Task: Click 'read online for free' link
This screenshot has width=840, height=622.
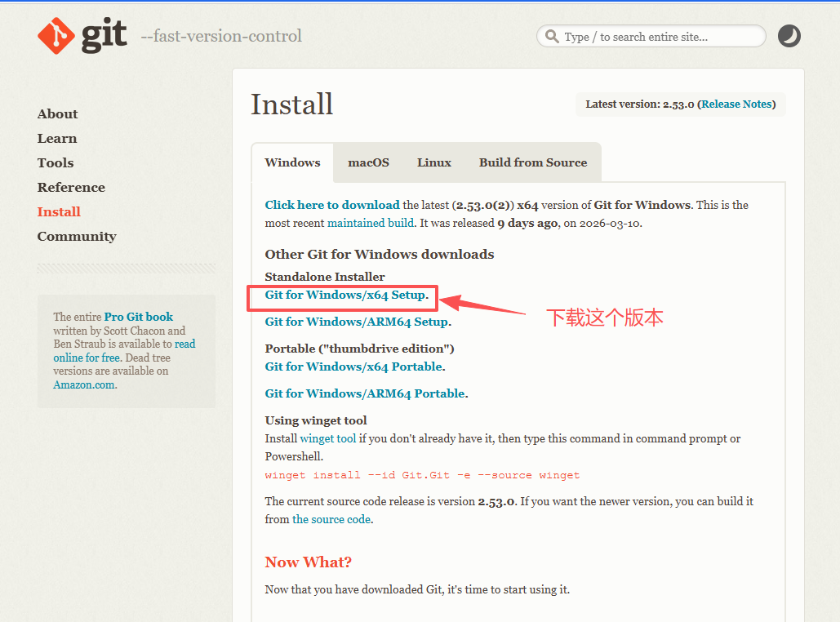Action: (x=124, y=350)
